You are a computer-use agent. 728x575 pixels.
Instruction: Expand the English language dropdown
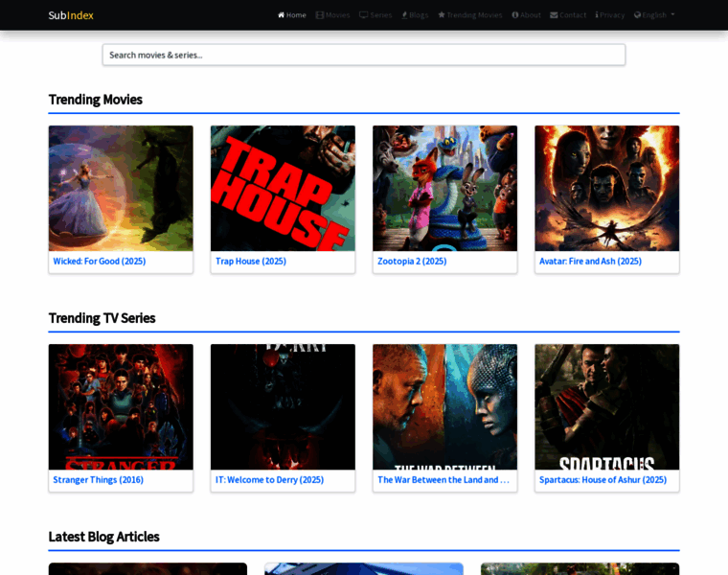[x=654, y=15]
